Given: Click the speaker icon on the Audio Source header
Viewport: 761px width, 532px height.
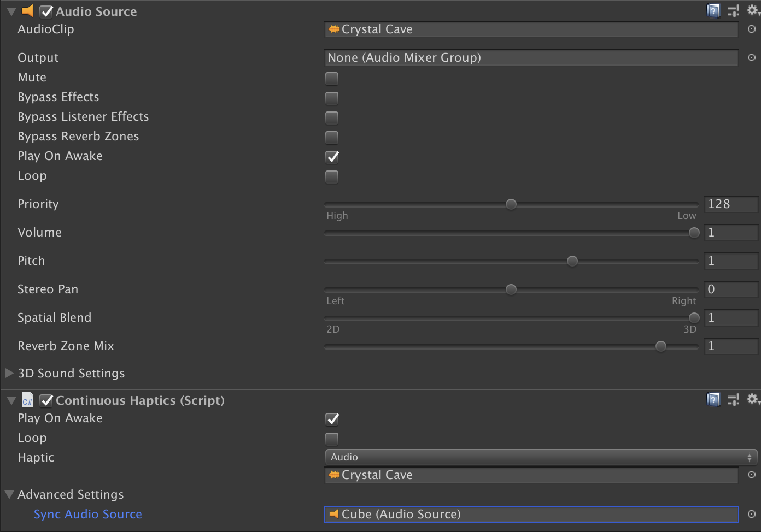Looking at the screenshot, I should tap(26, 11).
